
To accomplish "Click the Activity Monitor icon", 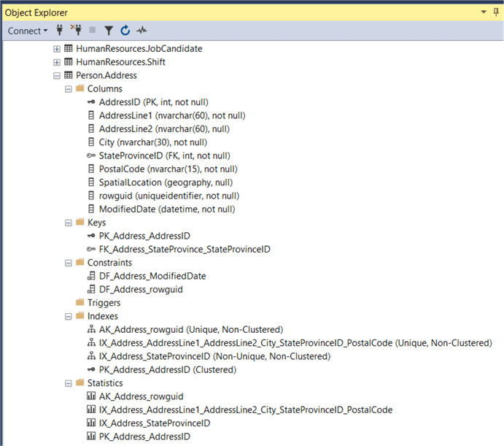I will coord(141,31).
